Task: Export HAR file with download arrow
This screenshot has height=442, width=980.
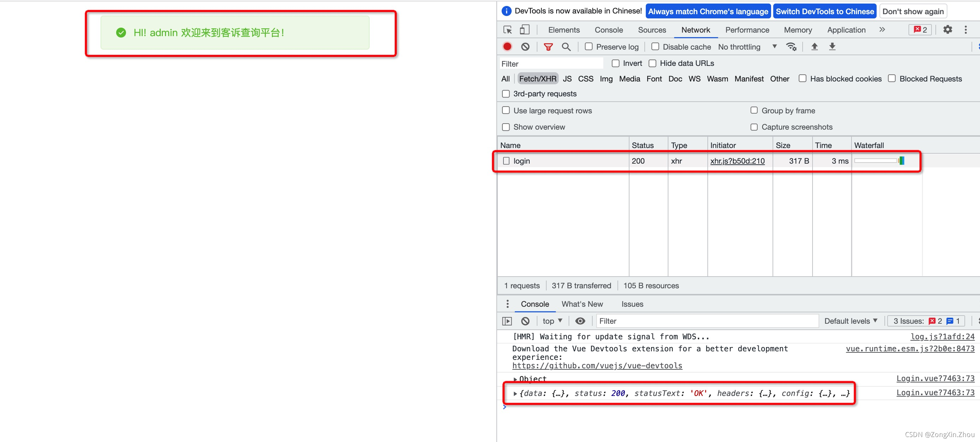Action: point(832,46)
